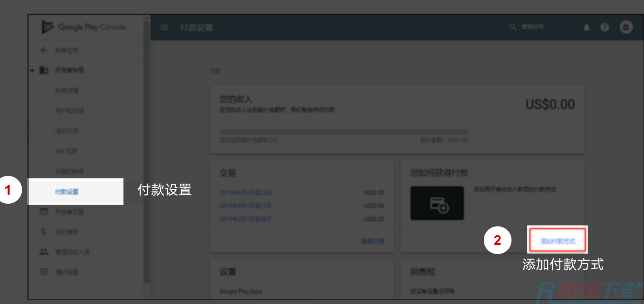Open the help question mark icon
The height and width of the screenshot is (304, 644).
pyautogui.click(x=605, y=27)
